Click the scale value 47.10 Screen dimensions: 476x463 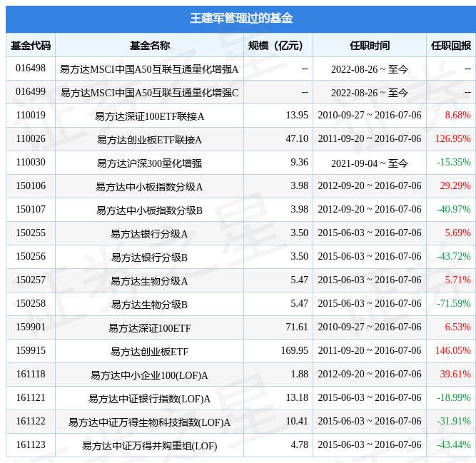point(297,138)
